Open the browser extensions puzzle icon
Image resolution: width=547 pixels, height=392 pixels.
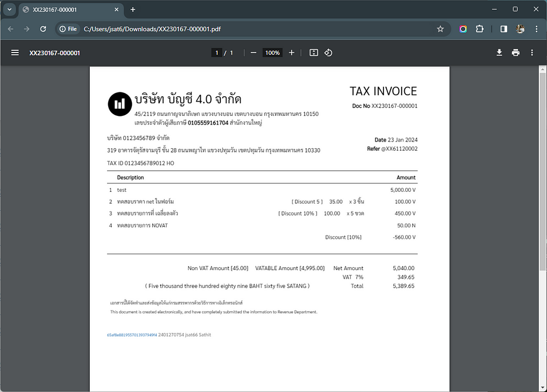coord(480,29)
